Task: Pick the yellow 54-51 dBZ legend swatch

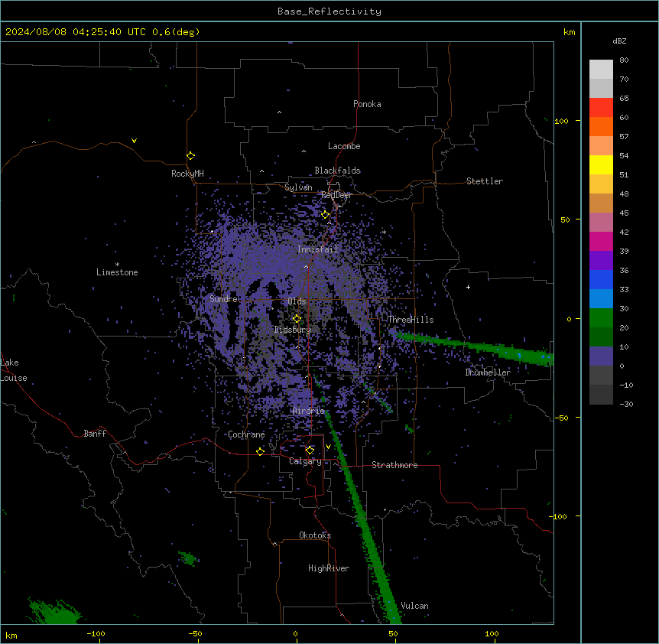Action: pos(601,165)
